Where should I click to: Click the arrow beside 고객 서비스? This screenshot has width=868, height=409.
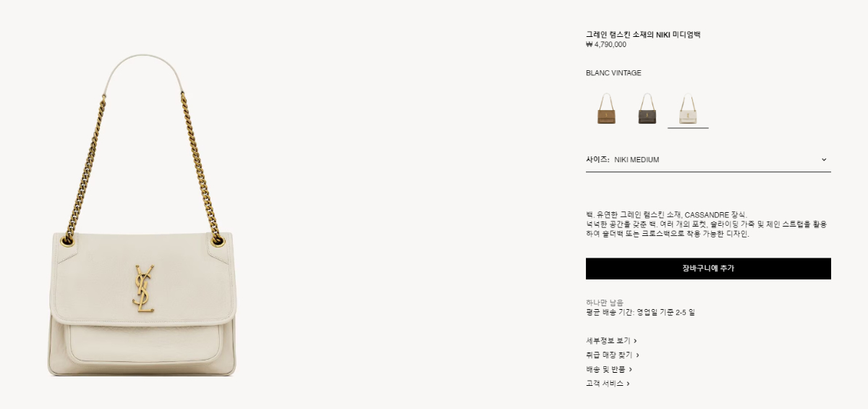pos(628,384)
